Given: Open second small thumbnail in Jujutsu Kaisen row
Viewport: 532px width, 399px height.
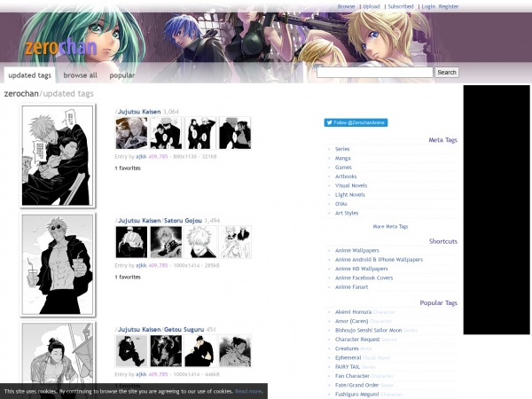Looking at the screenshot, I should click(x=166, y=133).
